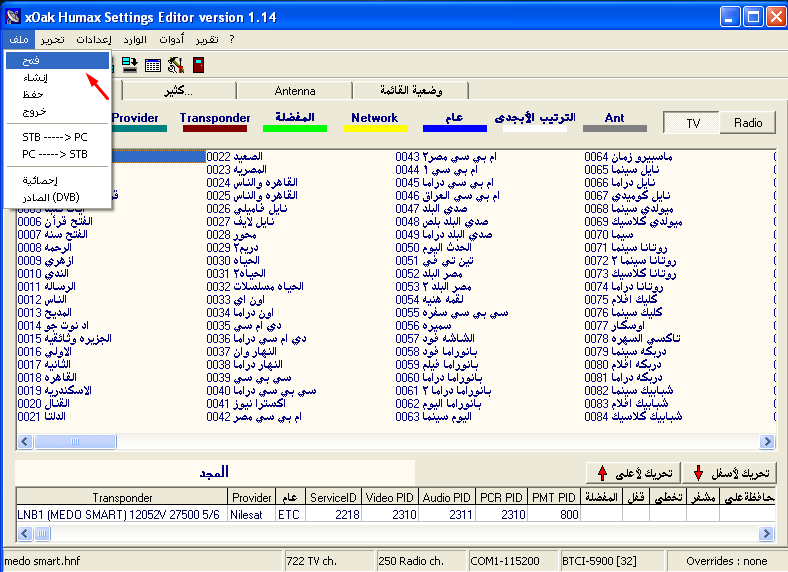
Task: Click تحريك لأعلى move up button
Action: tap(633, 473)
